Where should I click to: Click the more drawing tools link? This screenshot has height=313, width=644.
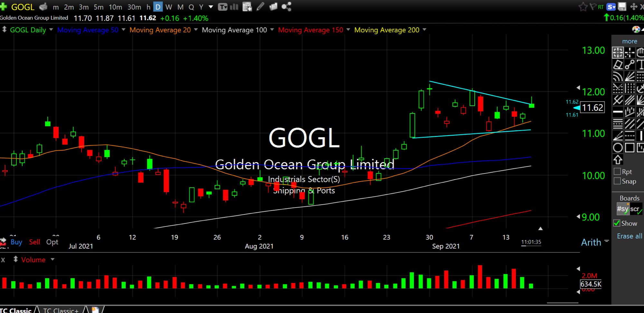click(x=630, y=41)
